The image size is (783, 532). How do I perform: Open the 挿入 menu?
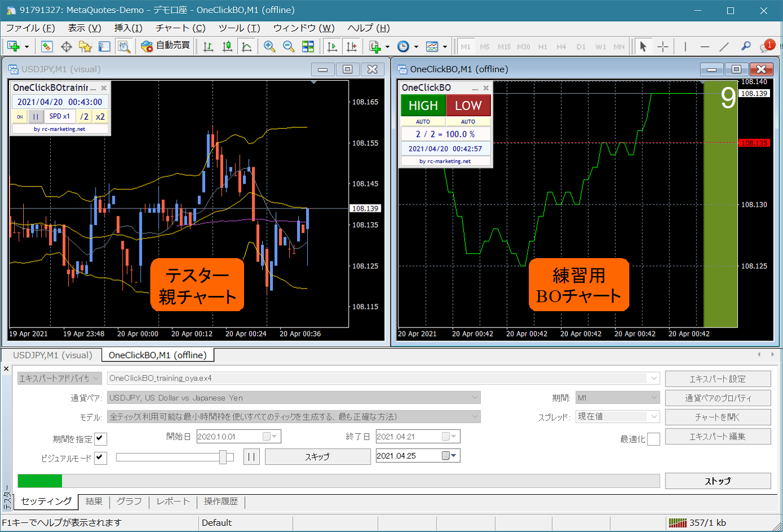(128, 28)
